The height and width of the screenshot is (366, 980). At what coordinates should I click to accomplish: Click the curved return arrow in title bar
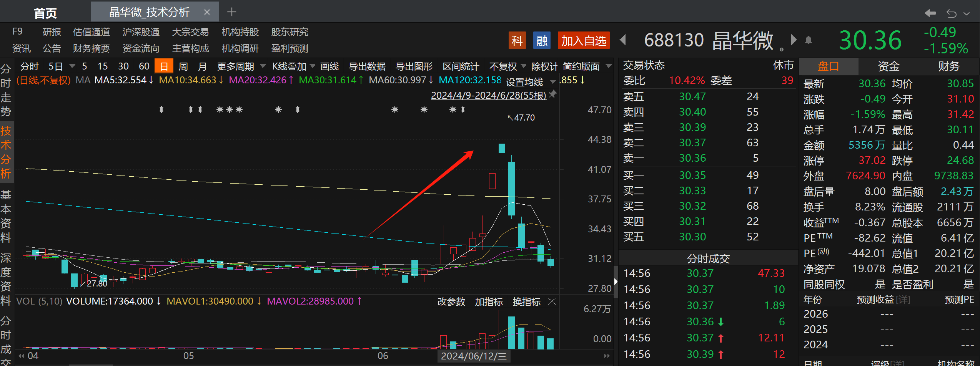coord(952,13)
